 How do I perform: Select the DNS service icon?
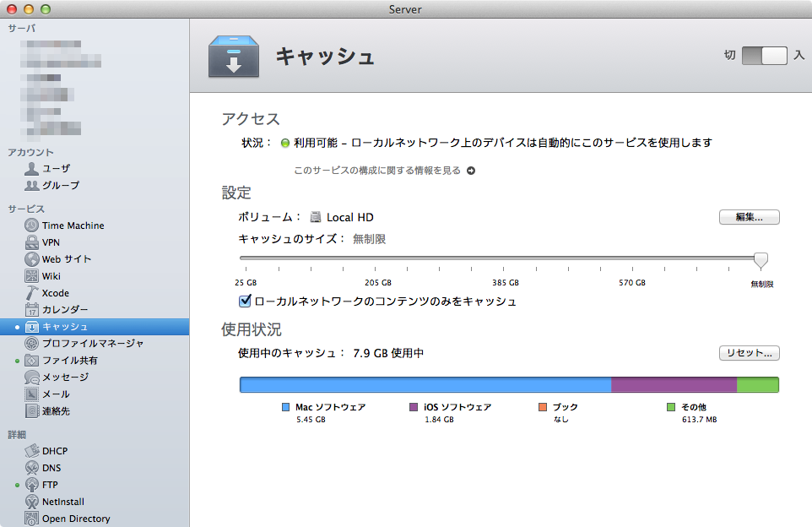(x=31, y=468)
